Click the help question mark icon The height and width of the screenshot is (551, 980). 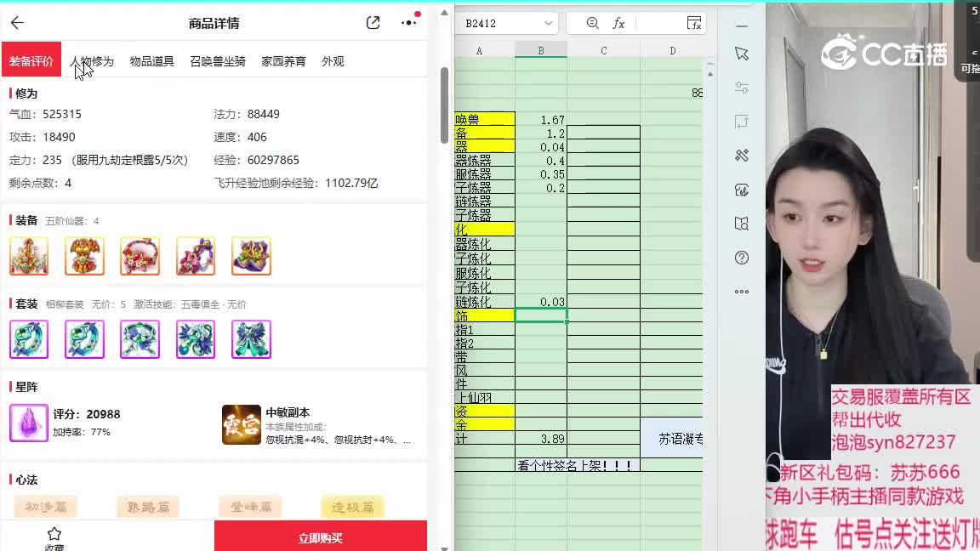point(741,258)
